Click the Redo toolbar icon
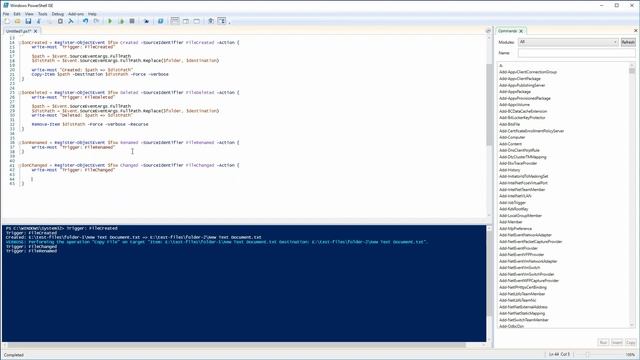Viewport: 640px width, 360px height. point(96,21)
